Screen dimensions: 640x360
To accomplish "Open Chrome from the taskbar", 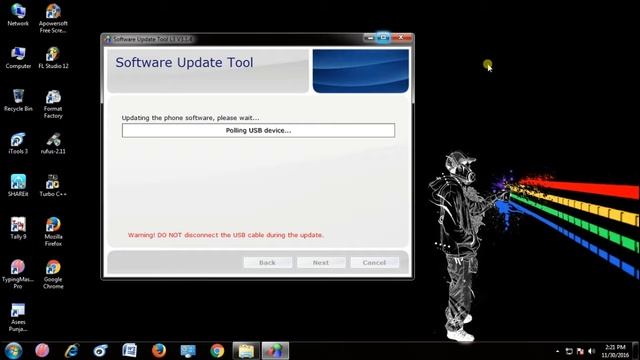I will (x=217, y=351).
